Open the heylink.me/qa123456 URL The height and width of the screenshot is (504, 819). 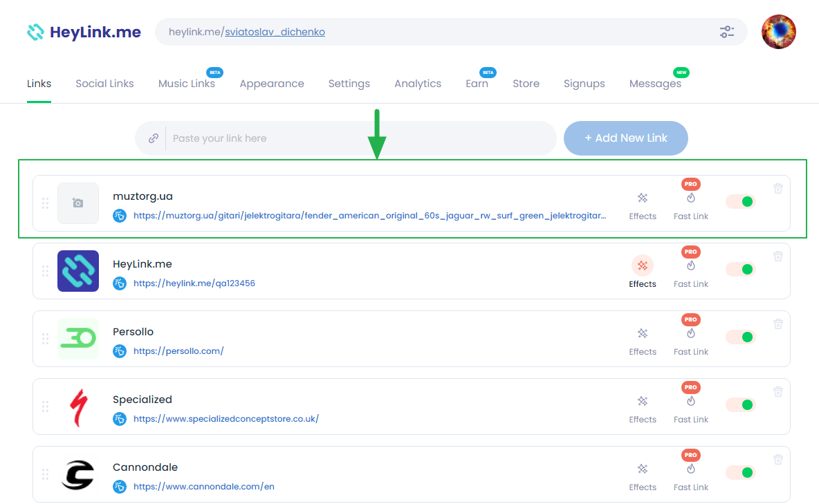point(194,283)
